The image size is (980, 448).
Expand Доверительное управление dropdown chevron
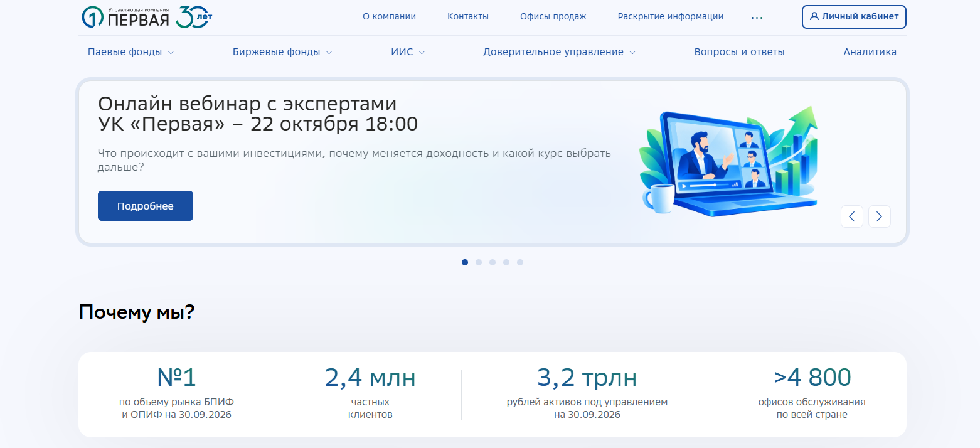(x=632, y=53)
